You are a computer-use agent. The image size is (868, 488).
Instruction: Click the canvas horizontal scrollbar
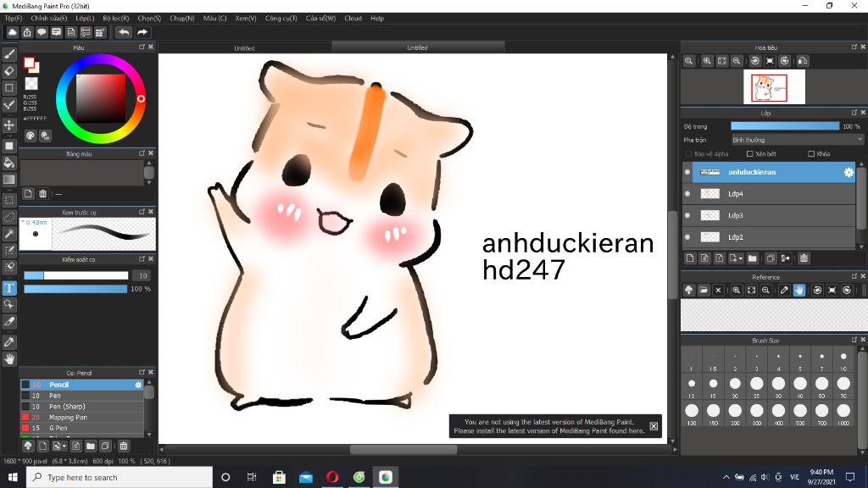point(403,449)
